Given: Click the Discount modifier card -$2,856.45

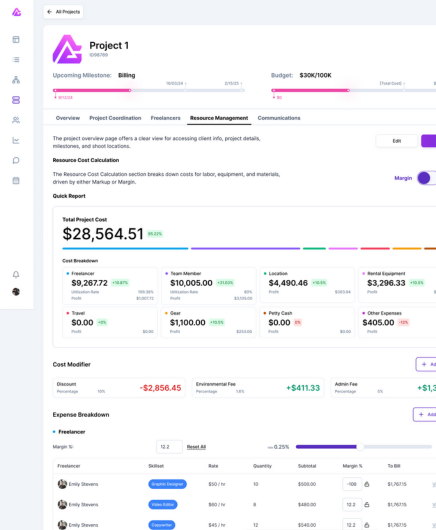Looking at the screenshot, I should 119,388.
